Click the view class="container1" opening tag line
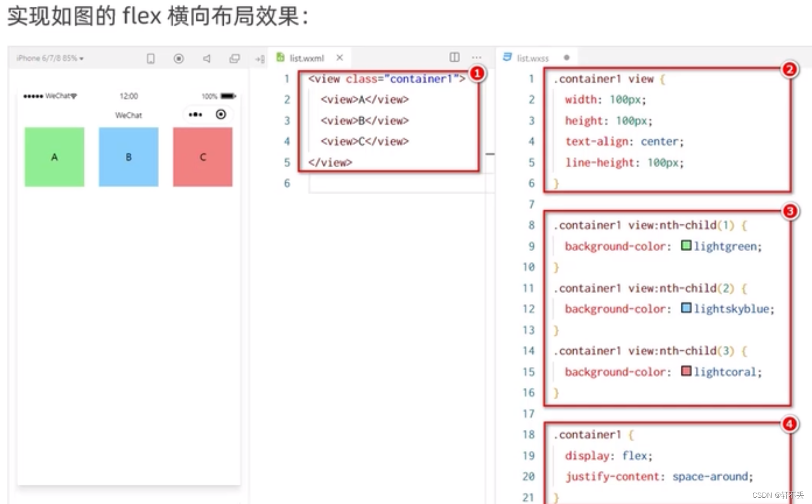Image resolution: width=812 pixels, height=504 pixels. [x=387, y=79]
